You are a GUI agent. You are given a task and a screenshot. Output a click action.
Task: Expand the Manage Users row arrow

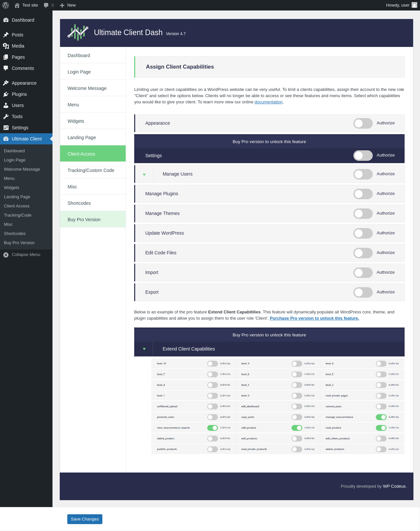(x=144, y=175)
